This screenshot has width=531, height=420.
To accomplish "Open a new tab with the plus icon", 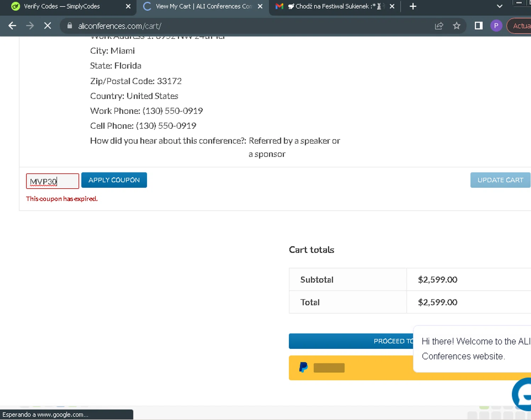I will 413,6.
